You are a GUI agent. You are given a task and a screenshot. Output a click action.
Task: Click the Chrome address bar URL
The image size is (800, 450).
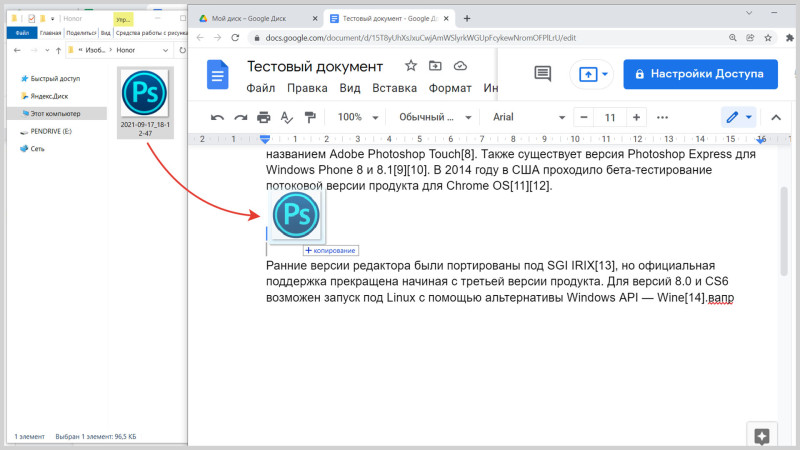coord(420,38)
